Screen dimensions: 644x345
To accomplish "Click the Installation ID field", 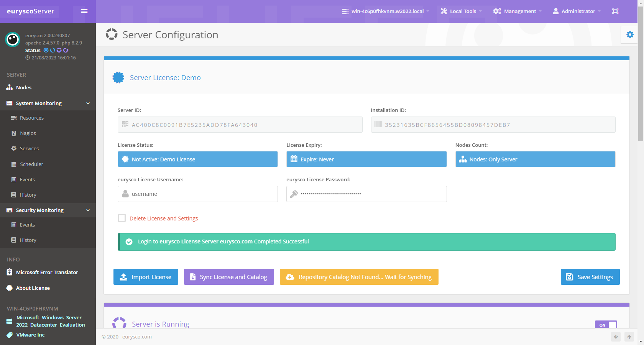I will click(493, 125).
